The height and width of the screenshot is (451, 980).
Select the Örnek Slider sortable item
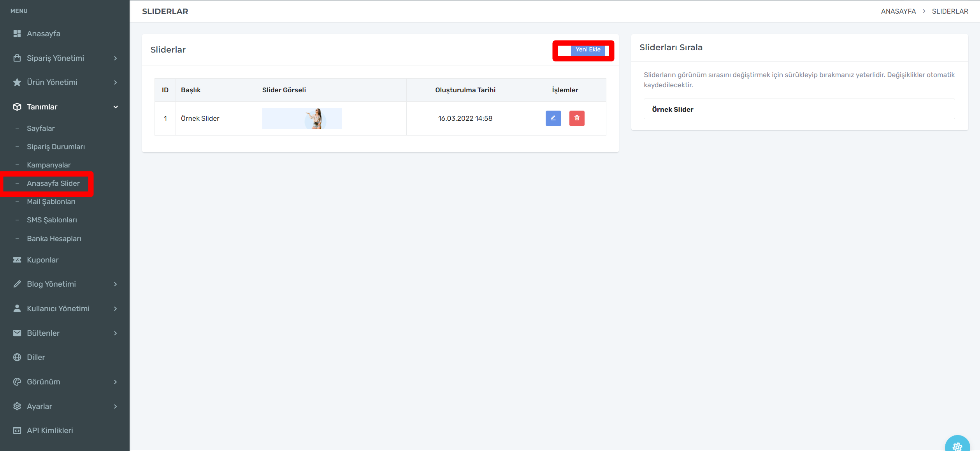click(x=799, y=109)
